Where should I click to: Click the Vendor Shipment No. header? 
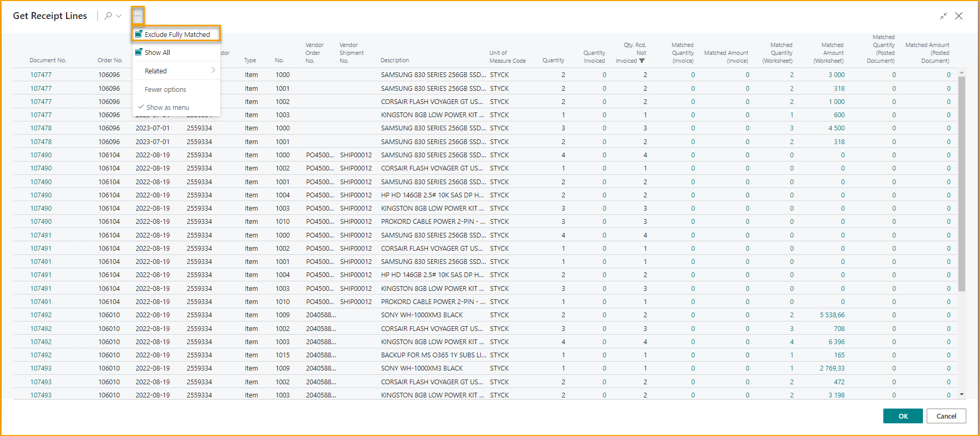pyautogui.click(x=351, y=53)
